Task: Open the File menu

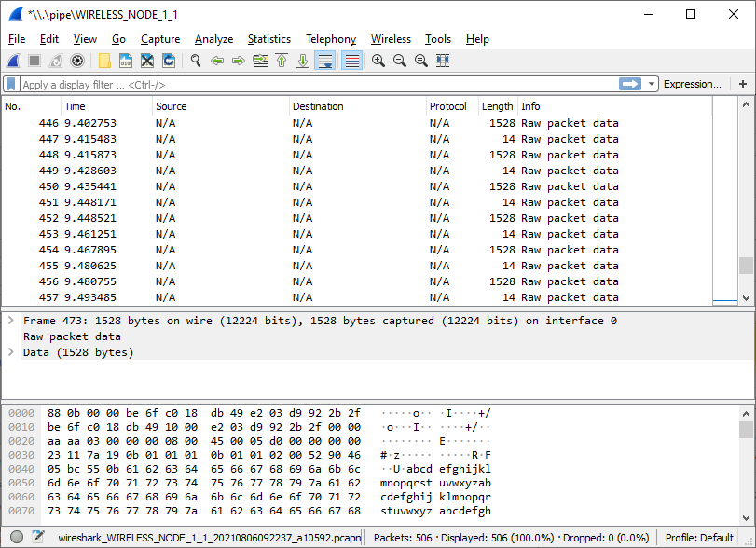Action: pyautogui.click(x=17, y=39)
